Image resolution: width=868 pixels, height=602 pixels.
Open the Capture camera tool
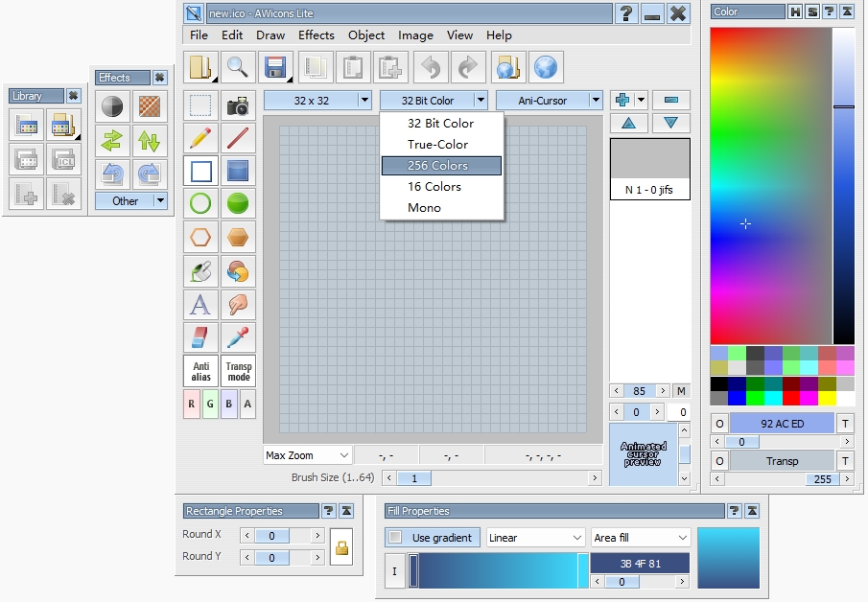238,105
